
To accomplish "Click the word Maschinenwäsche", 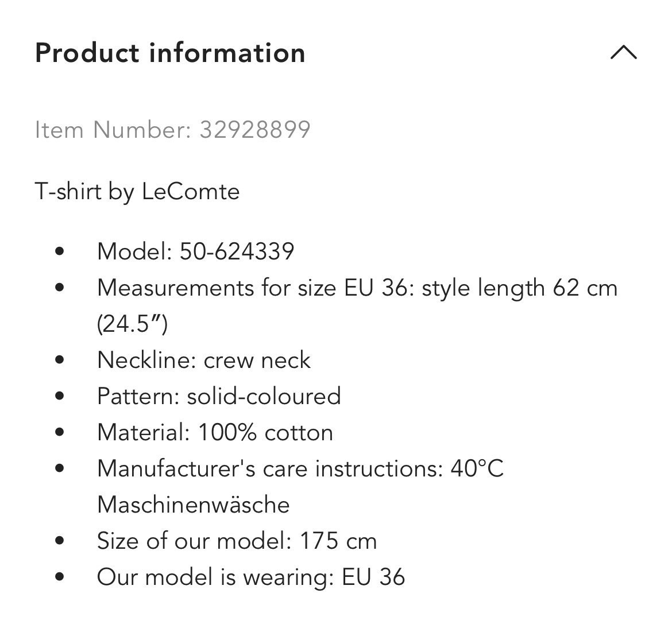I will [x=193, y=505].
